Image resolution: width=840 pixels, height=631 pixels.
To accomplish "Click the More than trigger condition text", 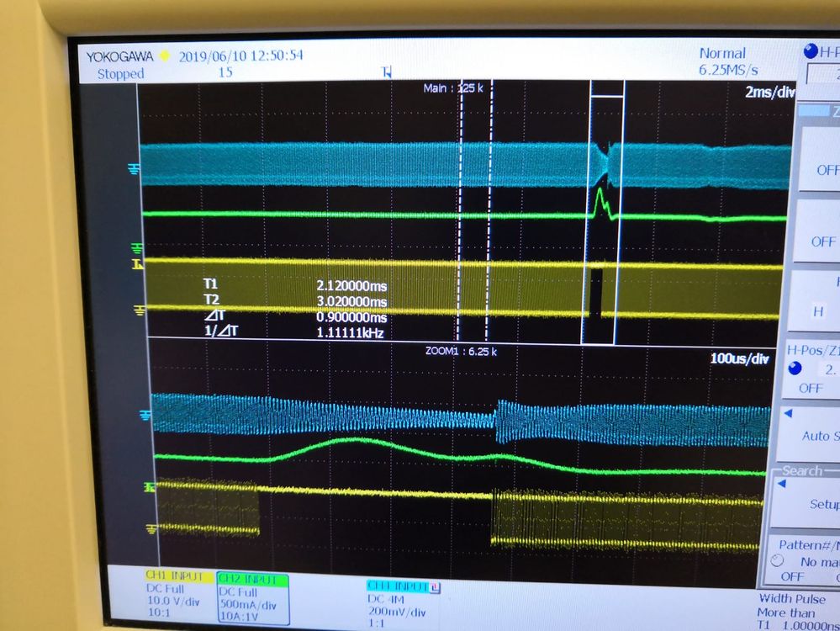I will 786,612.
